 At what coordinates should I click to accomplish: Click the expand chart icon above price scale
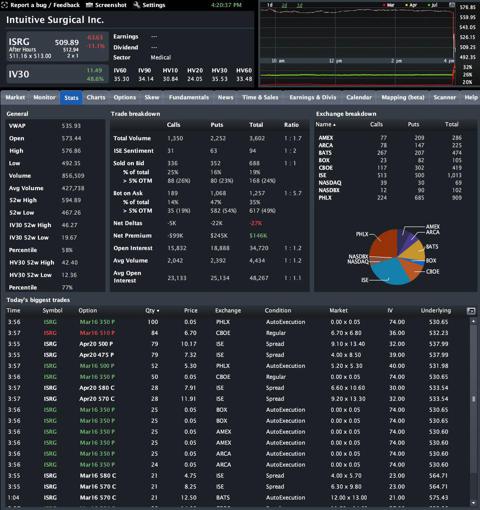[x=452, y=5]
